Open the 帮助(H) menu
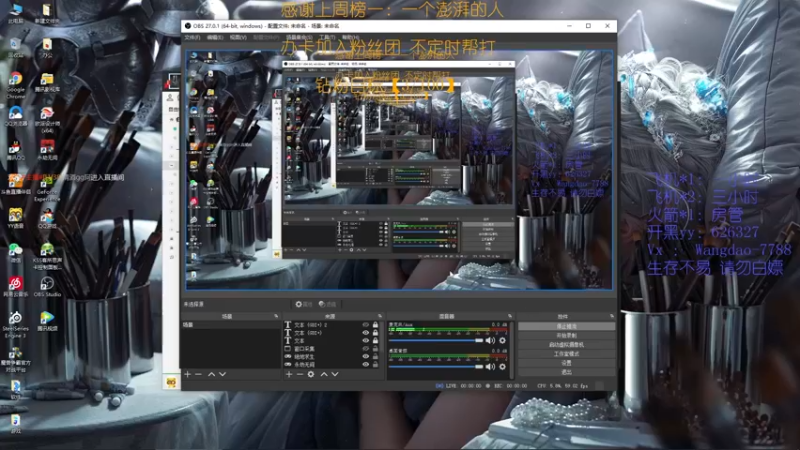The width and height of the screenshot is (800, 450). coord(350,37)
